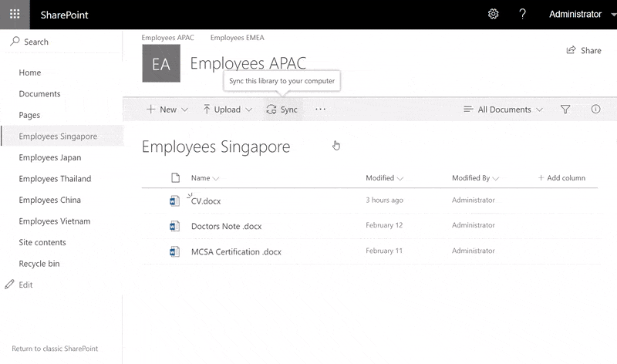Click the EA site logo tile
Image resolution: width=617 pixels, height=364 pixels.
161,64
